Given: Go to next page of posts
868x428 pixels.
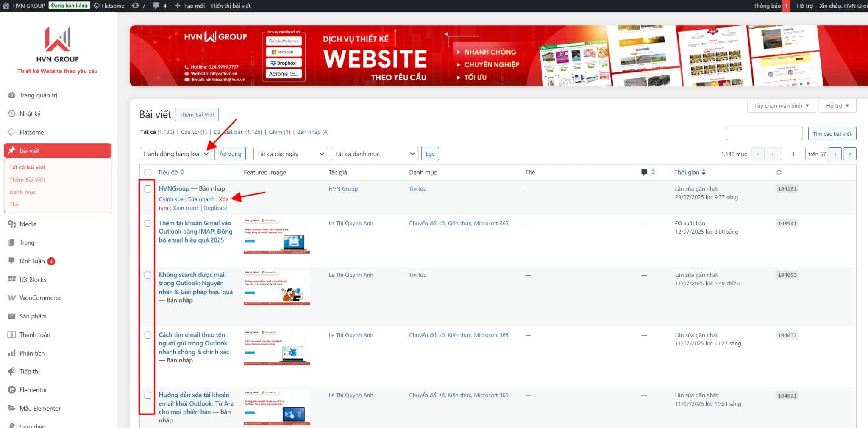Looking at the screenshot, I should [835, 154].
